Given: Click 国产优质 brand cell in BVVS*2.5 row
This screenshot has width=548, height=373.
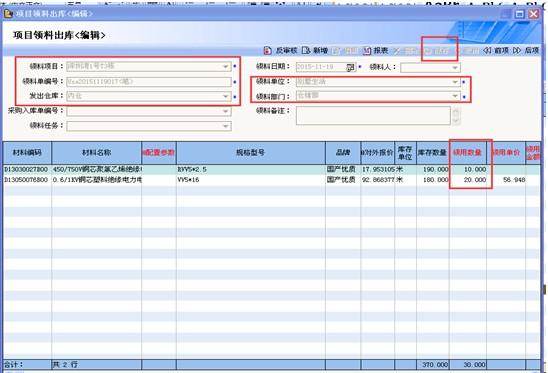Looking at the screenshot, I should [343, 170].
